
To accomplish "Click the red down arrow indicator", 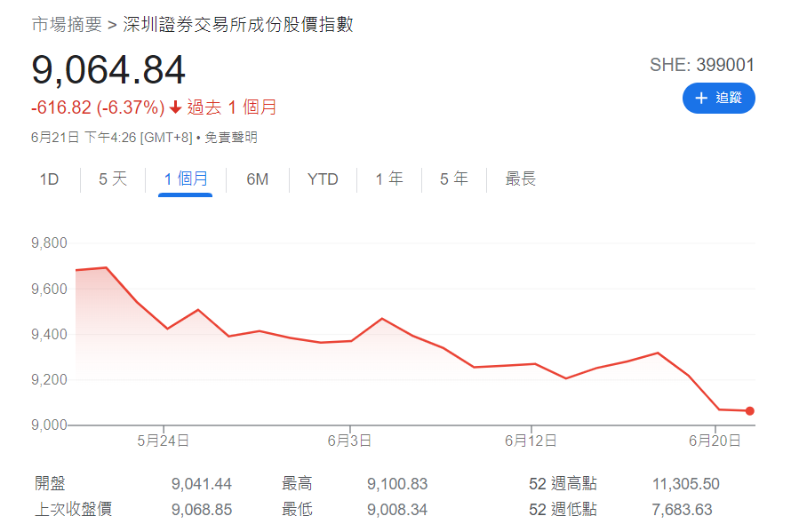I will coord(175,107).
